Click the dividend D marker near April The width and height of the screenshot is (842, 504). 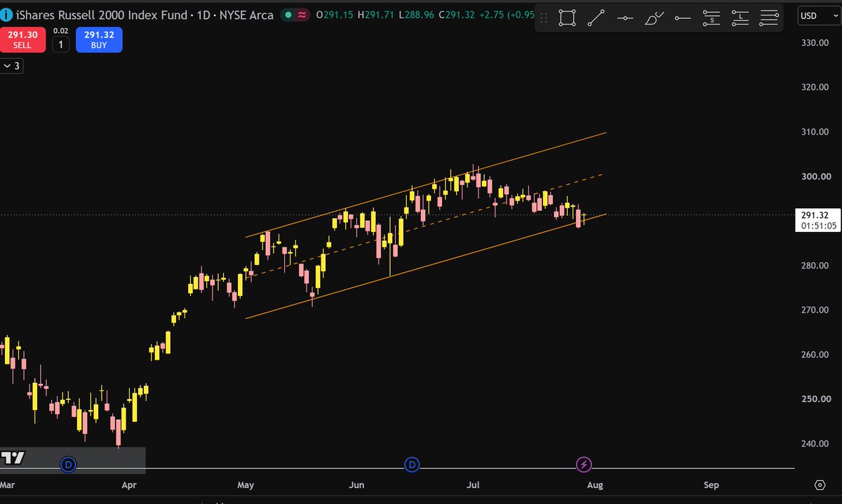(x=68, y=464)
